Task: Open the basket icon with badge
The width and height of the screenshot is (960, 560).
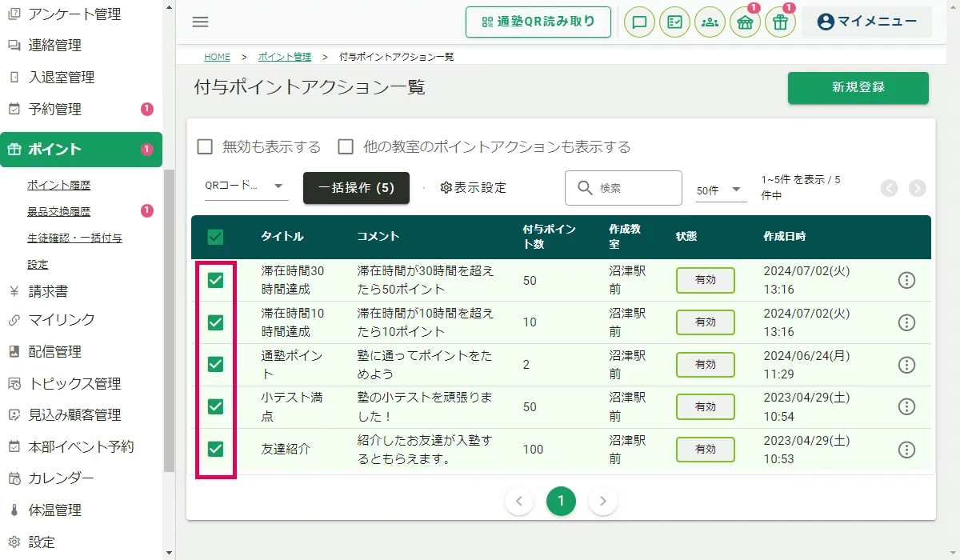Action: click(745, 22)
